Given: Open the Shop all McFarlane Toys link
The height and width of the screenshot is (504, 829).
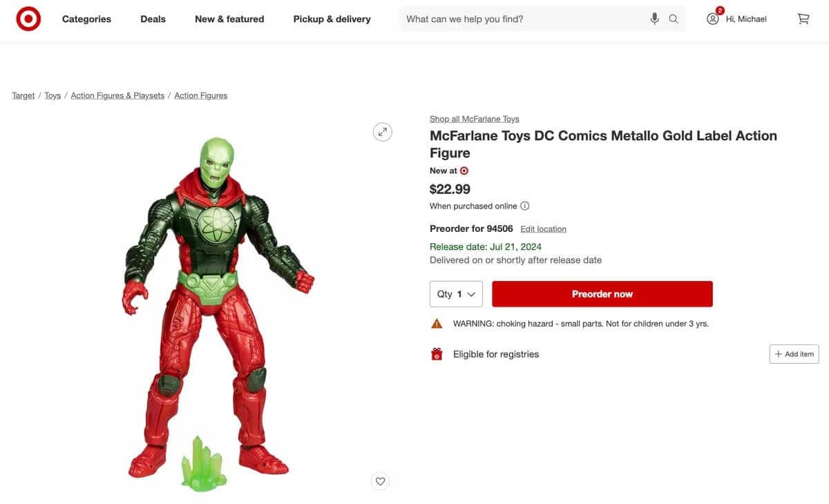Looking at the screenshot, I should 474,118.
